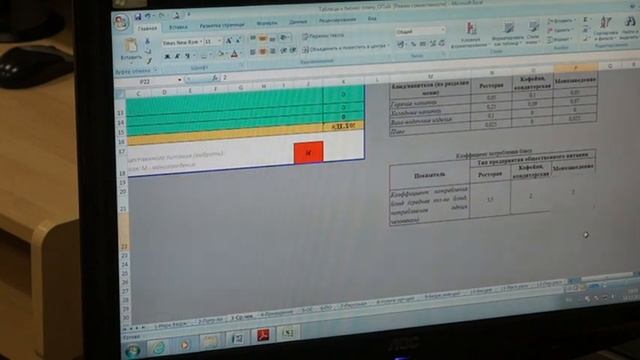Switch to the Вставка ribbon tab
The width and height of the screenshot is (640, 360).
click(178, 27)
